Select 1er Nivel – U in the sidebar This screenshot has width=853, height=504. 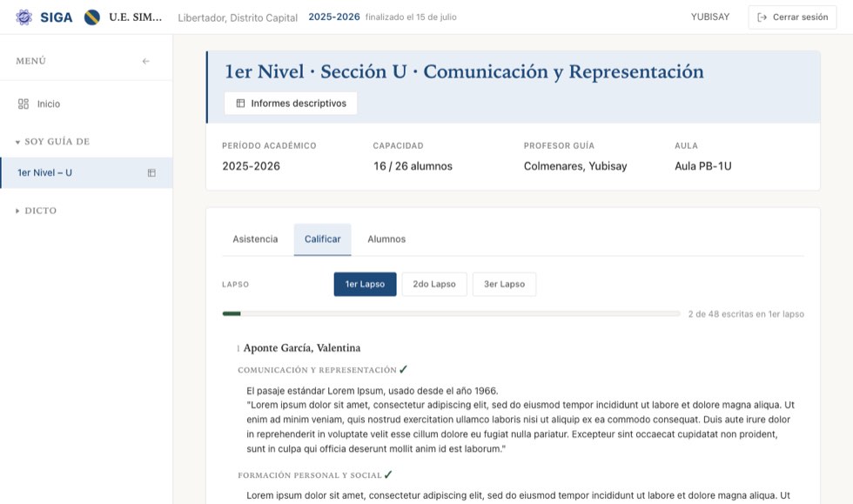[86, 173]
